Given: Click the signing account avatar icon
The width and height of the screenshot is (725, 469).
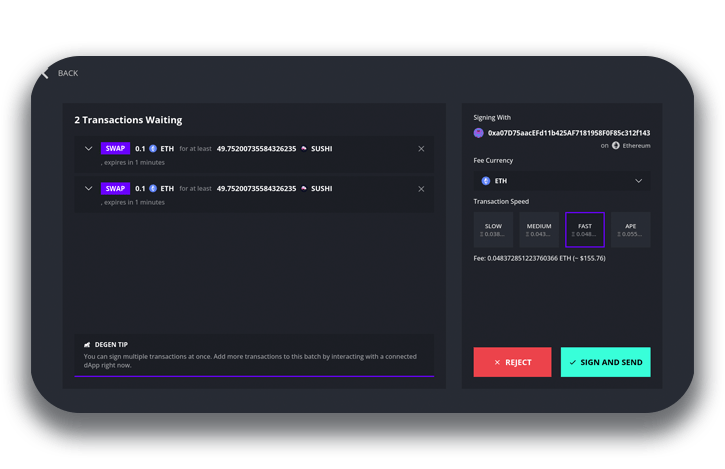Looking at the screenshot, I should [479, 133].
